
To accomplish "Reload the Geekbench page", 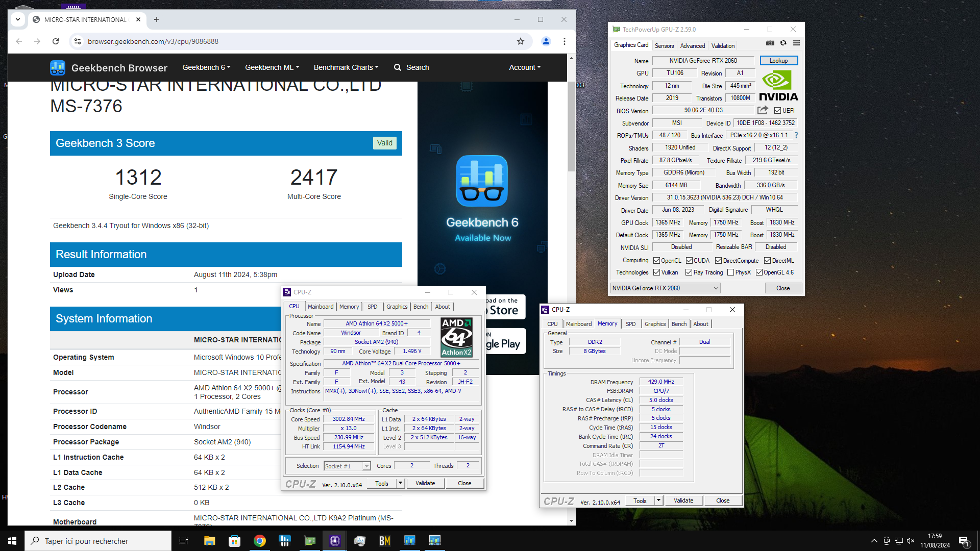I will click(x=56, y=41).
